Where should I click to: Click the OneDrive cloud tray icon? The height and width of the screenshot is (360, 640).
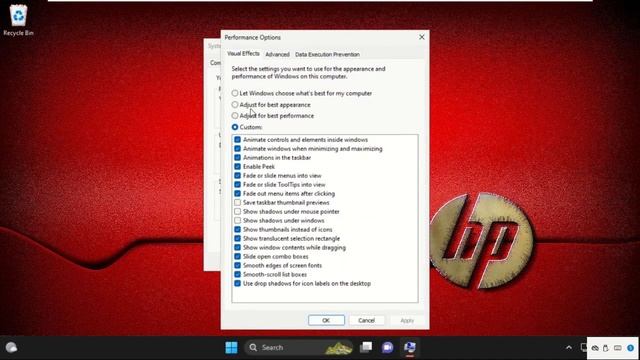(x=595, y=348)
